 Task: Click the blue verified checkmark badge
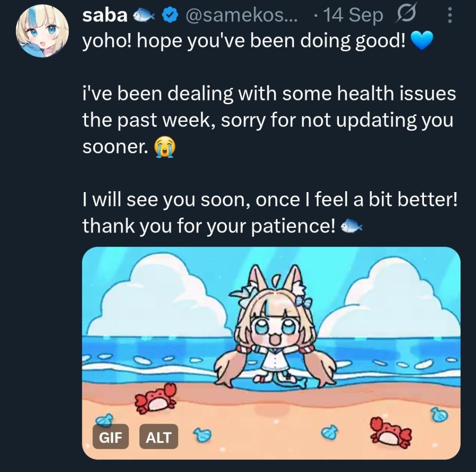[x=170, y=15]
